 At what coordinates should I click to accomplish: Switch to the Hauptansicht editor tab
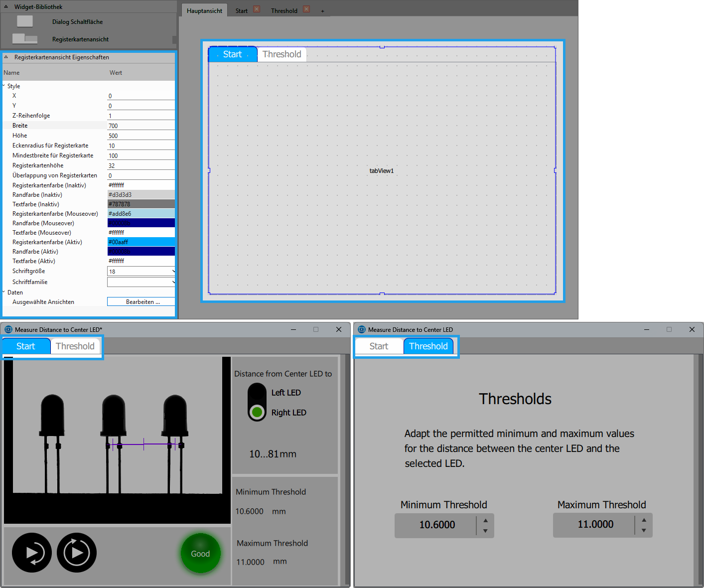[x=204, y=11]
